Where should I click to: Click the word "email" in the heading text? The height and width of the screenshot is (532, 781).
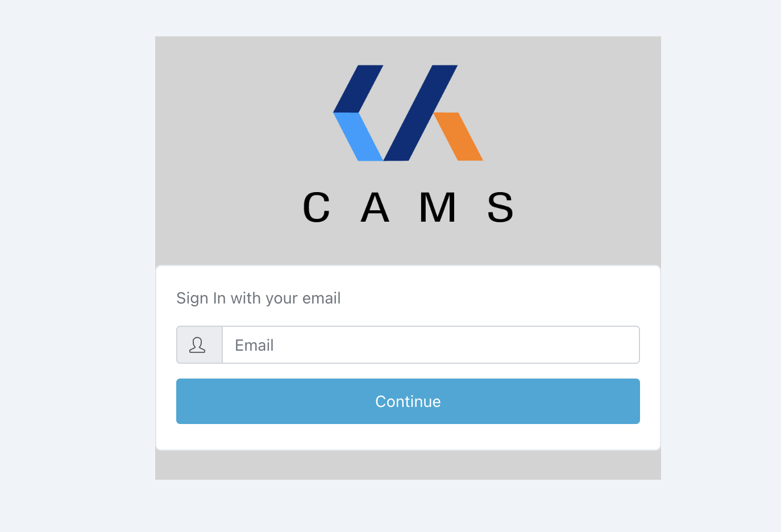(322, 298)
